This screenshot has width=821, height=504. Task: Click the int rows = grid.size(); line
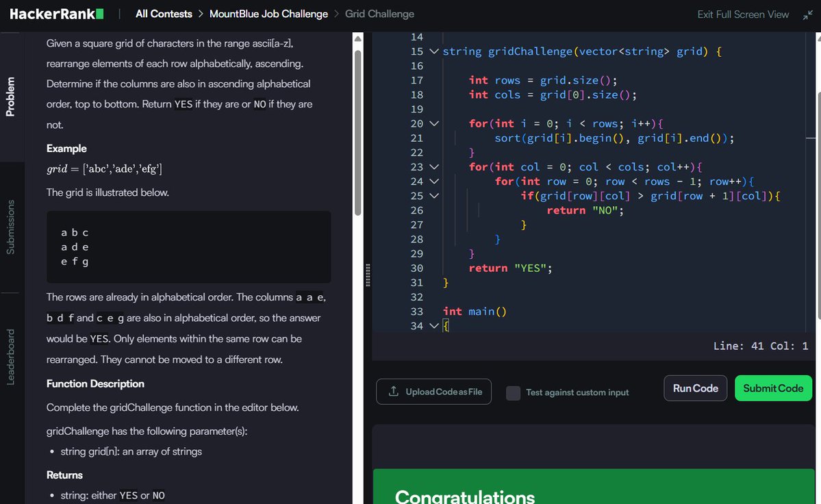point(543,80)
